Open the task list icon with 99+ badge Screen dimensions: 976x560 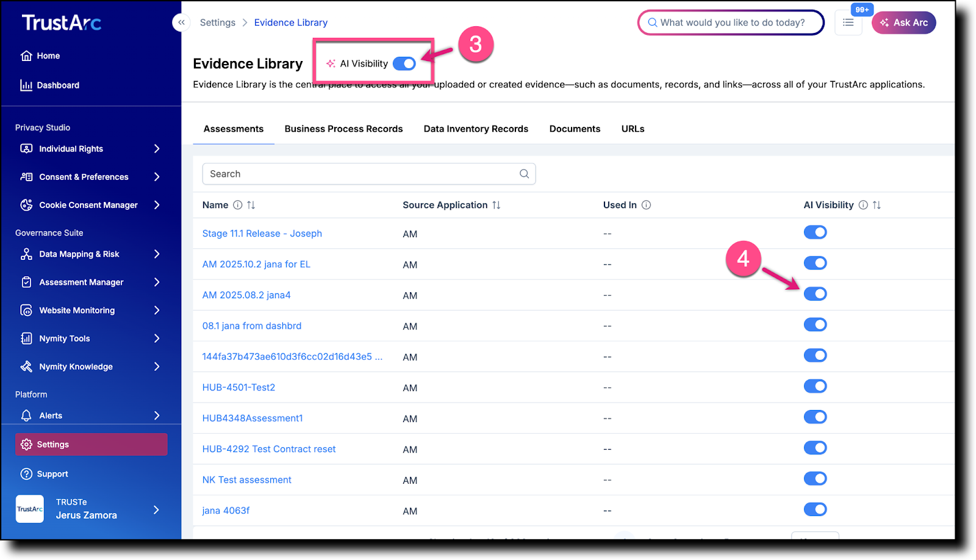coord(848,23)
